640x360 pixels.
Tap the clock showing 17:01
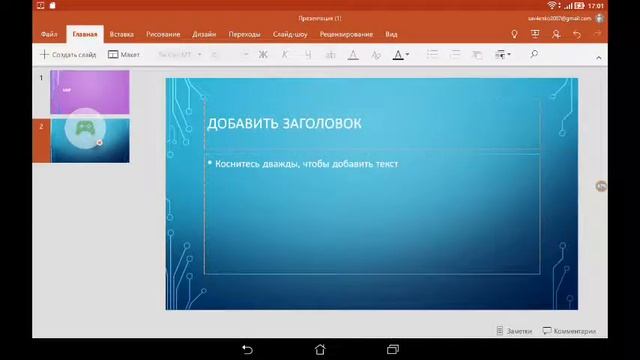596,6
